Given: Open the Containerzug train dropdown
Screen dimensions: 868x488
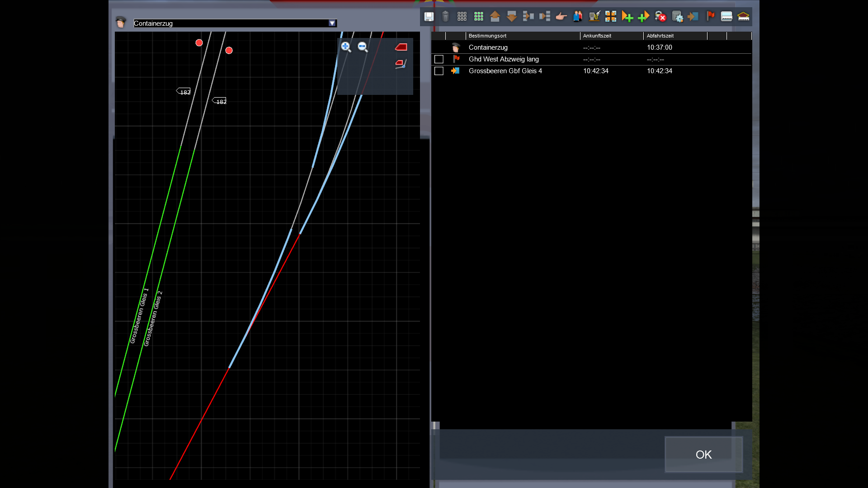Looking at the screenshot, I should pos(332,23).
